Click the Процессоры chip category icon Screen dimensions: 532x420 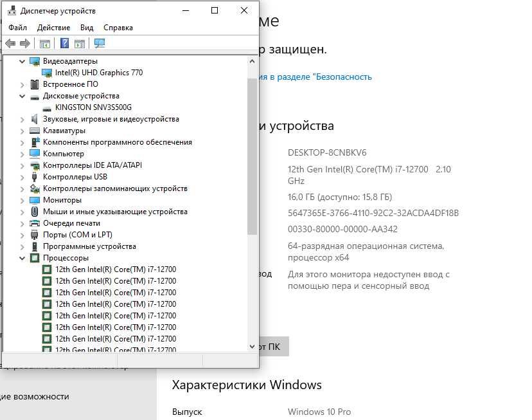click(35, 258)
